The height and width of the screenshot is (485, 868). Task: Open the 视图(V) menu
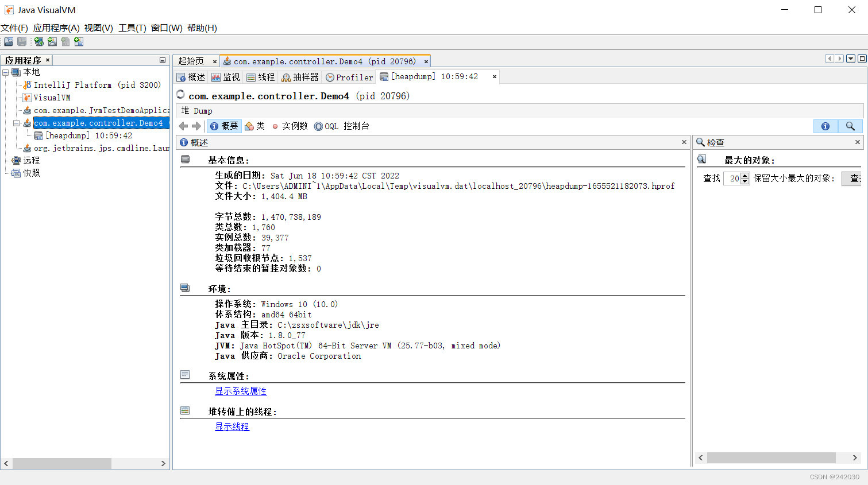(x=99, y=28)
